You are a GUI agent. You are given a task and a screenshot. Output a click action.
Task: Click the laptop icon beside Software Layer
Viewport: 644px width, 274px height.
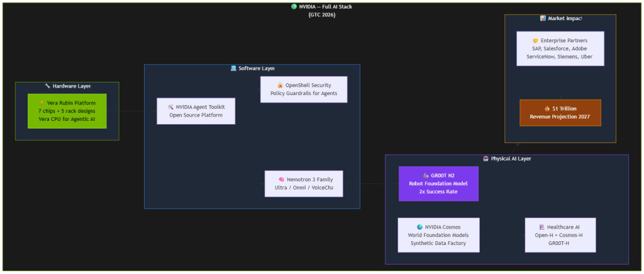click(234, 68)
